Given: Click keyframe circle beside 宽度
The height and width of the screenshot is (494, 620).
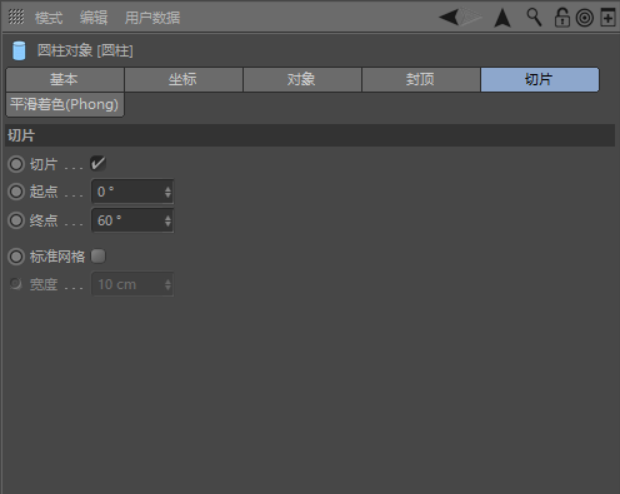Looking at the screenshot, I should pyautogui.click(x=16, y=284).
